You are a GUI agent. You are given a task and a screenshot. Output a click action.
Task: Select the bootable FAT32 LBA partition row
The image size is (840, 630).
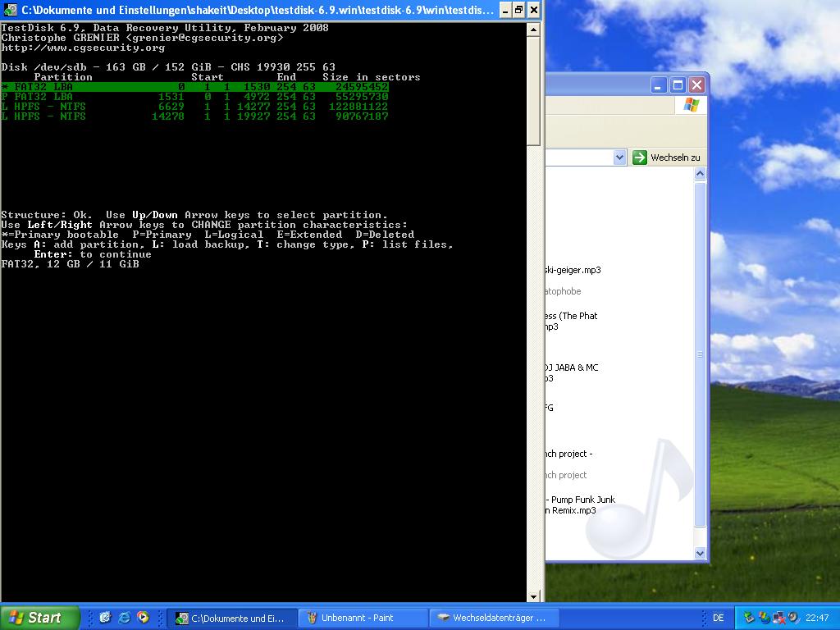[195, 86]
